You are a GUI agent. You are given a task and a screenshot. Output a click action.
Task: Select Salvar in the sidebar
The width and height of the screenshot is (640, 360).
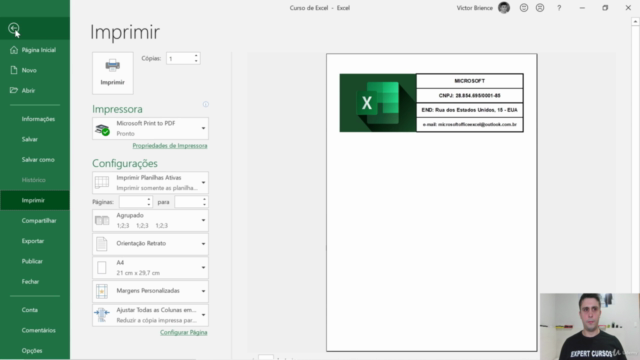click(x=35, y=139)
